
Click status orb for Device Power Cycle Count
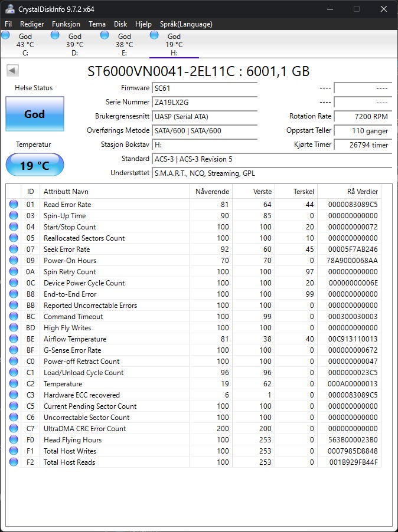tap(14, 283)
